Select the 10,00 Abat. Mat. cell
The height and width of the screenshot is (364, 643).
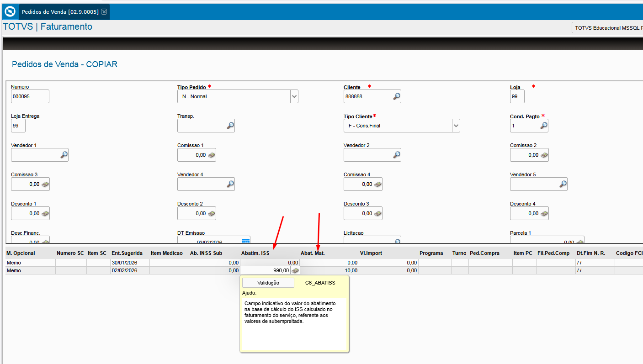click(329, 270)
